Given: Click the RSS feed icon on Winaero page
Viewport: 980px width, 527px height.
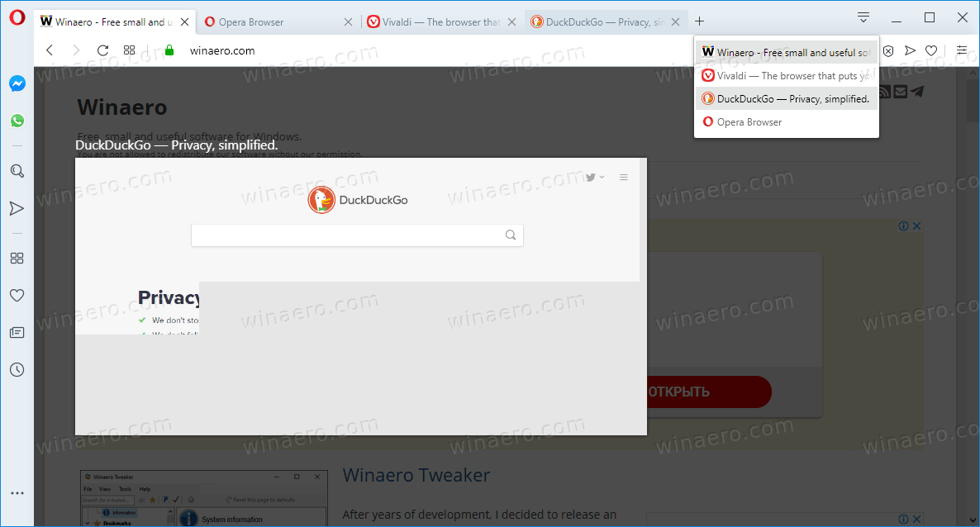Looking at the screenshot, I should tap(884, 92).
